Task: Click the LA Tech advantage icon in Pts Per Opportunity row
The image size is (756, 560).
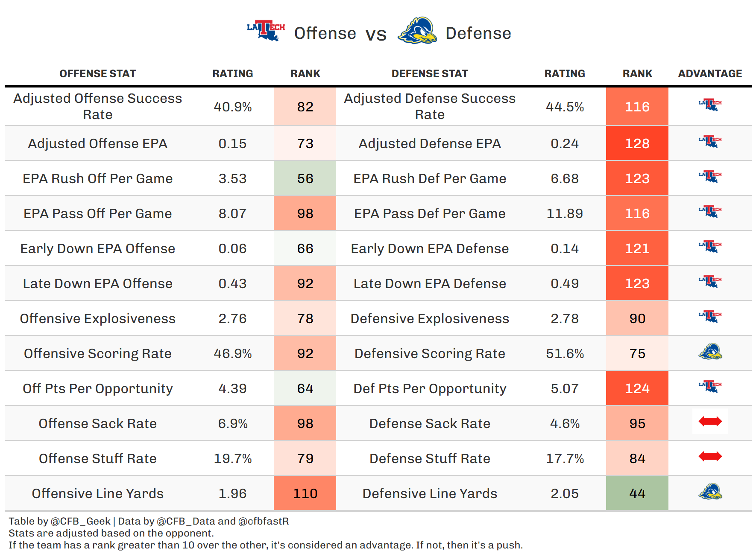Action: point(710,386)
